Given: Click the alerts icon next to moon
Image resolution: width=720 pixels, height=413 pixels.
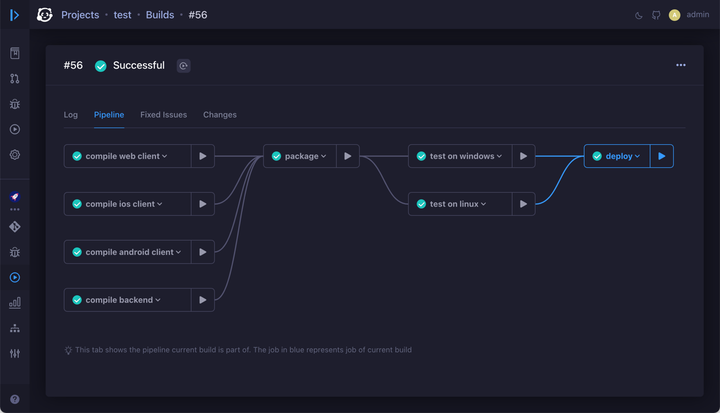Looking at the screenshot, I should (x=656, y=15).
